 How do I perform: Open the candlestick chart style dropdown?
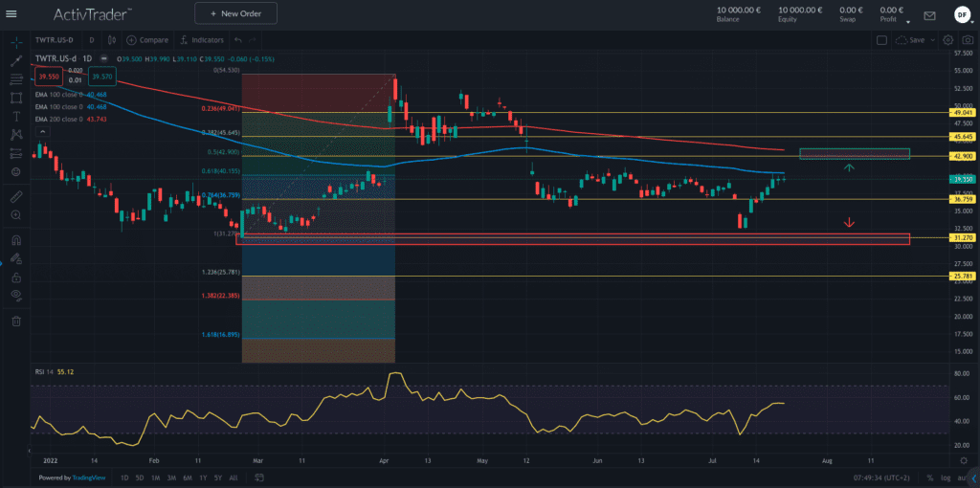[x=112, y=40]
